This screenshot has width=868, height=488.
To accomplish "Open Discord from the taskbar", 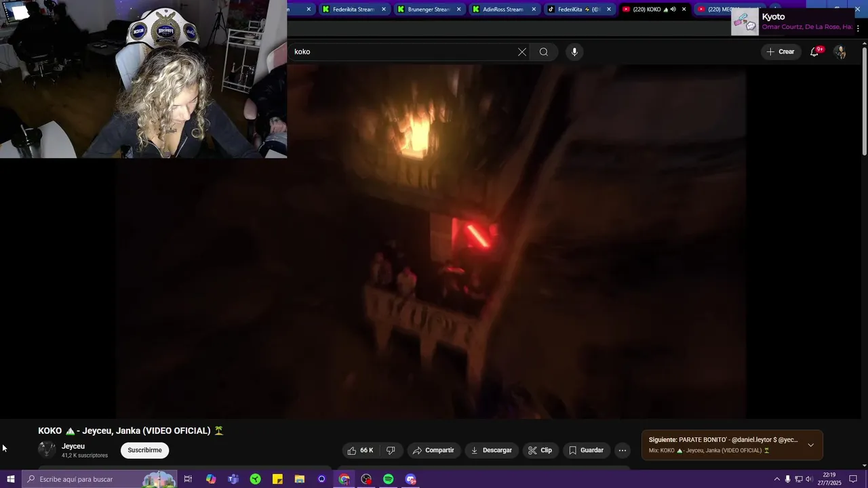I will [411, 479].
